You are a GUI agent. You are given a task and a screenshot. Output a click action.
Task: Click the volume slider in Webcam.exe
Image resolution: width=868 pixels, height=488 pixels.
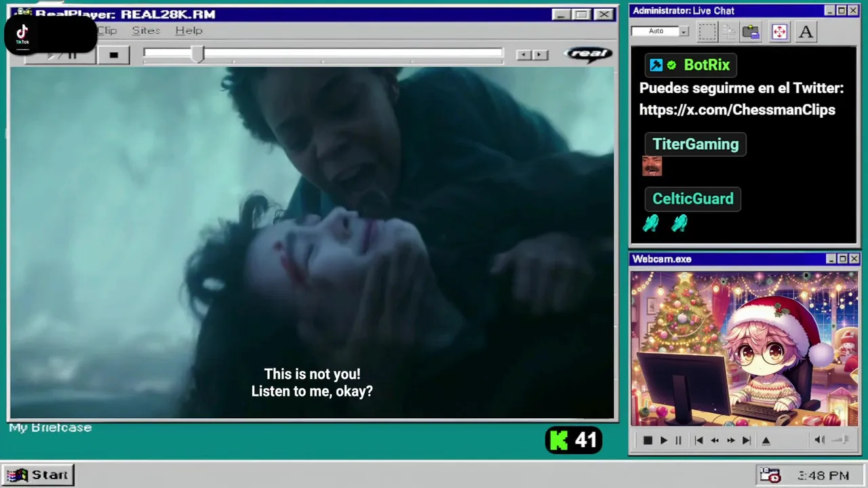coord(840,440)
